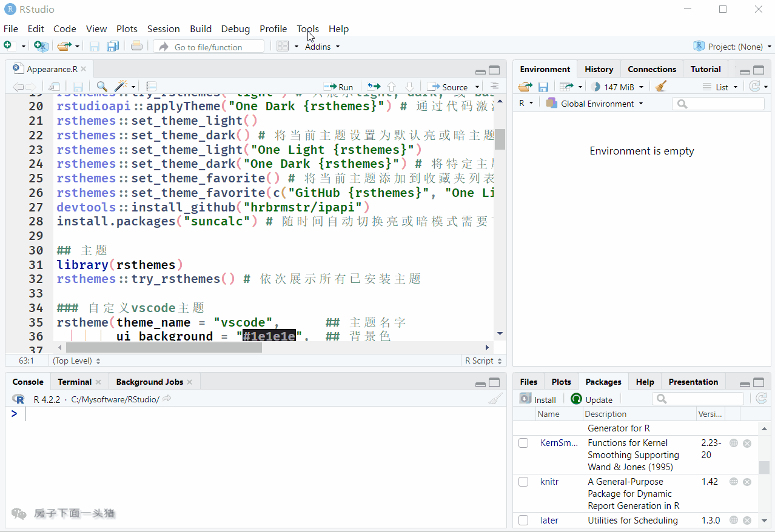Click the globe icon for the knitr package

tap(734, 482)
